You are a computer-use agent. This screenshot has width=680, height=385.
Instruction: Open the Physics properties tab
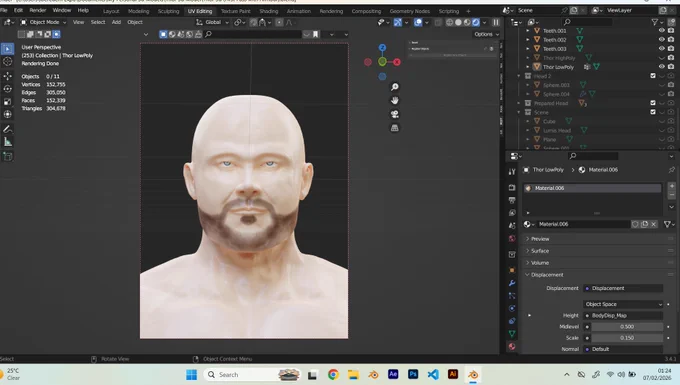[512, 308]
